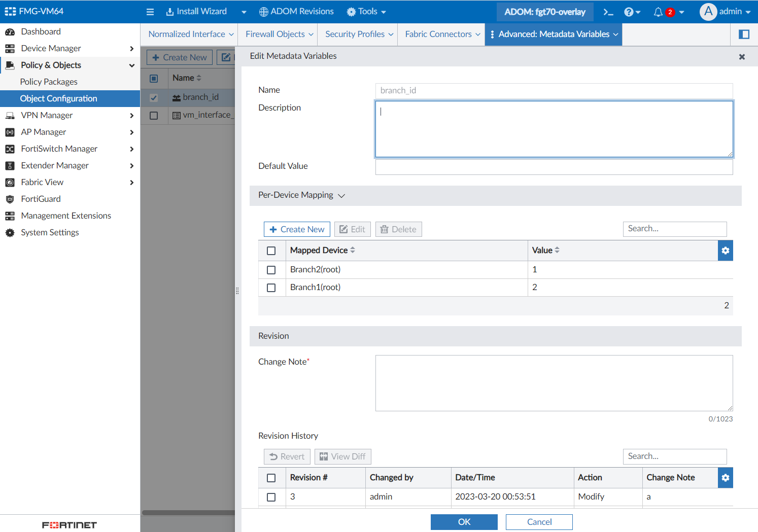The width and height of the screenshot is (758, 532).
Task: Click the help question mark icon
Action: click(629, 12)
